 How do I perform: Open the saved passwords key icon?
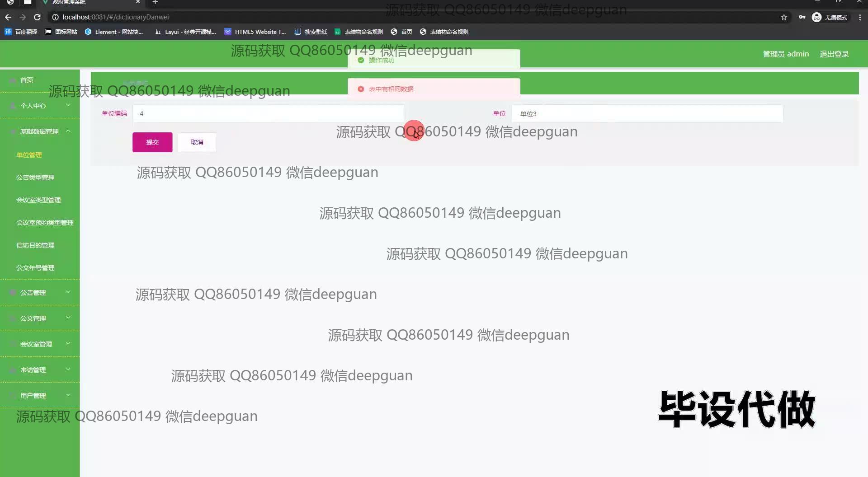(x=802, y=17)
